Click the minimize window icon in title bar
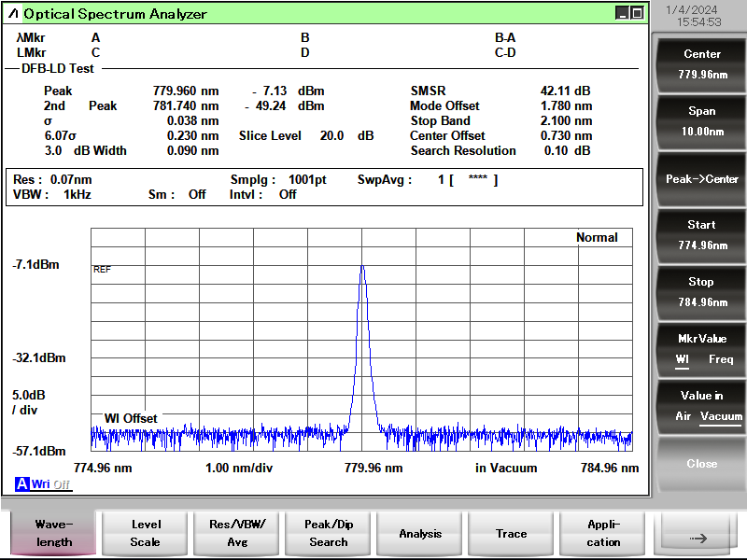This screenshot has height=560, width=747. click(x=622, y=13)
